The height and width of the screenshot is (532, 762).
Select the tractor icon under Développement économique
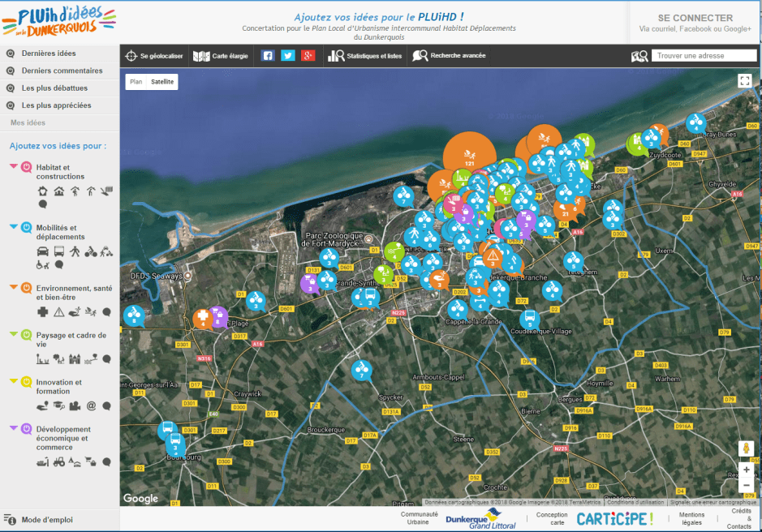coord(58,462)
